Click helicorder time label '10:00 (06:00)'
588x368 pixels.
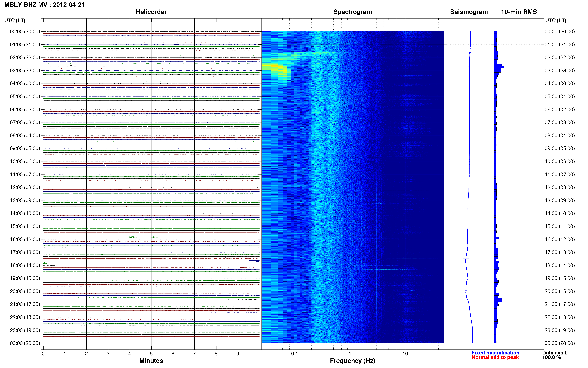(x=25, y=161)
